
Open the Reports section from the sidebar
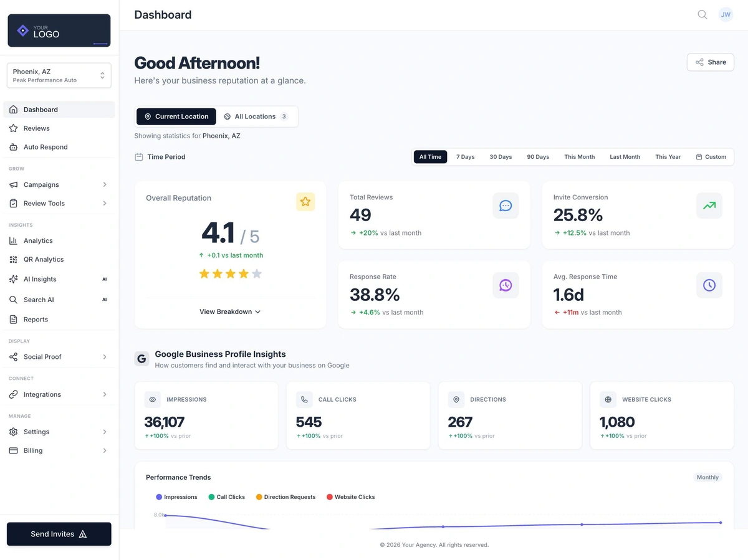pos(36,319)
